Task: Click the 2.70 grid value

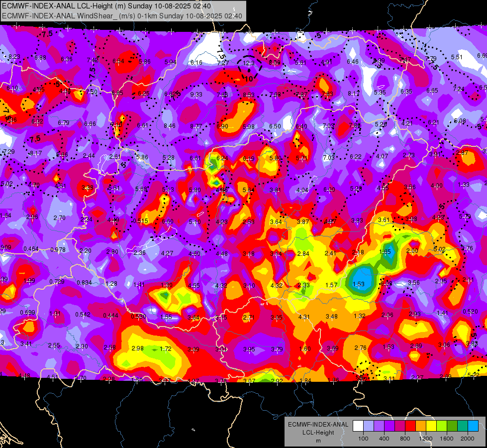Action: click(x=59, y=218)
